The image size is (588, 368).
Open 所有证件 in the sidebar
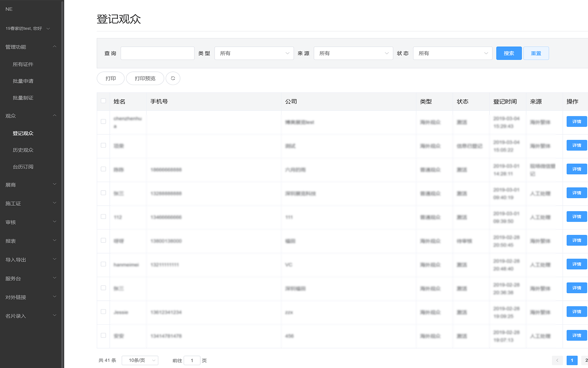[23, 64]
